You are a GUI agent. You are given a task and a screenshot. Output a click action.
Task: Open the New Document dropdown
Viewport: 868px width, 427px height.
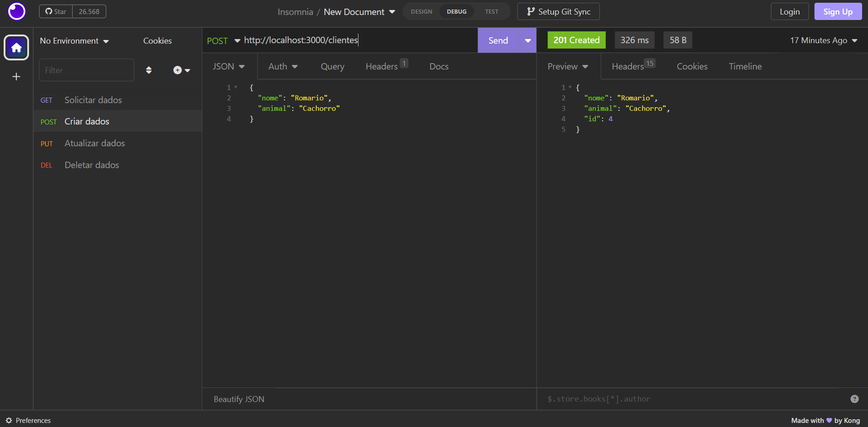tap(392, 12)
